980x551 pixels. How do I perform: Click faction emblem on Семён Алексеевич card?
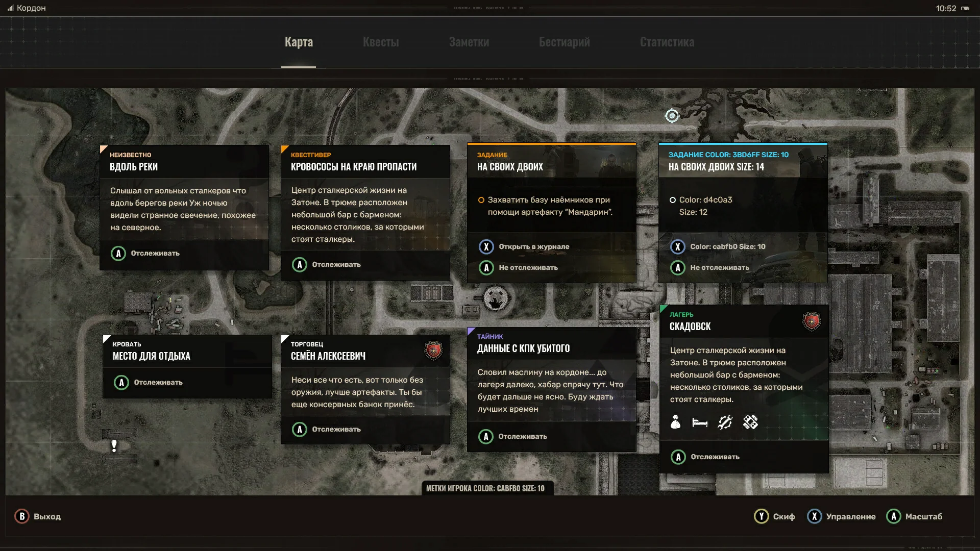pyautogui.click(x=433, y=350)
